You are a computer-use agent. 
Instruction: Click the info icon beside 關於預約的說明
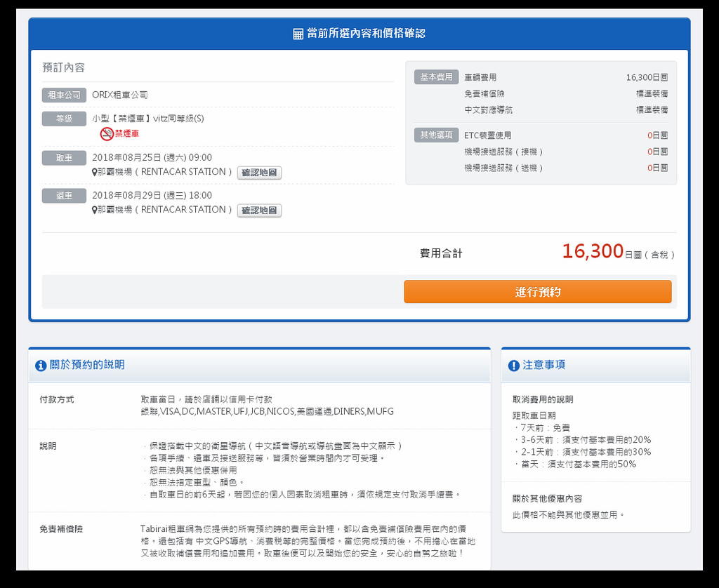pyautogui.click(x=41, y=366)
